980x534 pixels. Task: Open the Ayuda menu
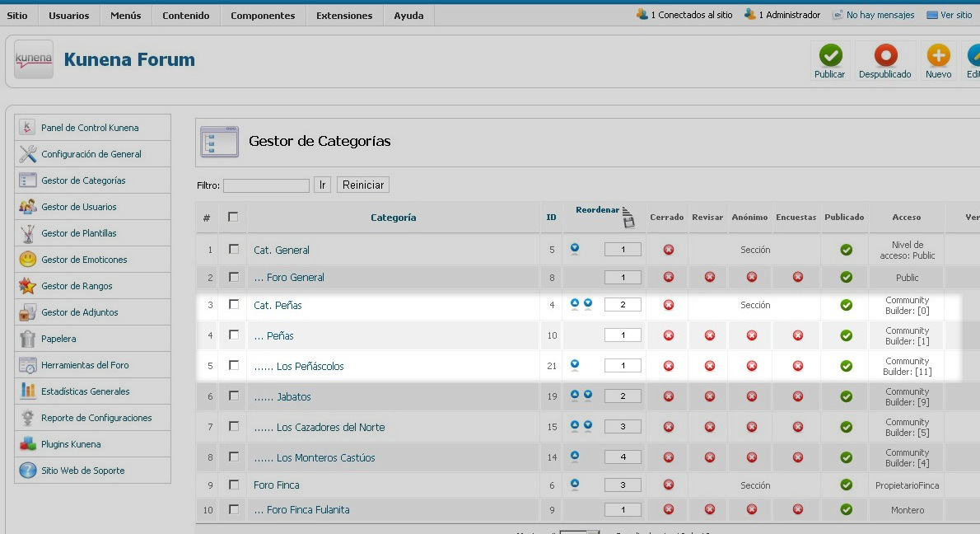tap(408, 16)
